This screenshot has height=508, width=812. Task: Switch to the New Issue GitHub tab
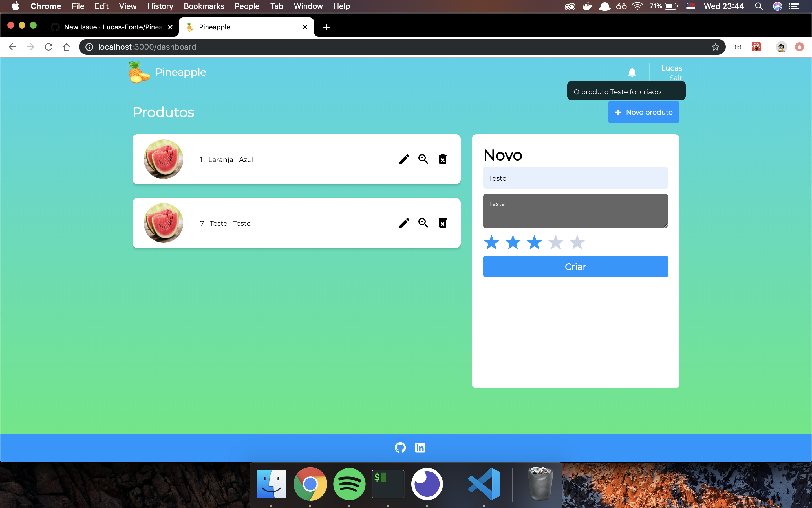pos(113,27)
